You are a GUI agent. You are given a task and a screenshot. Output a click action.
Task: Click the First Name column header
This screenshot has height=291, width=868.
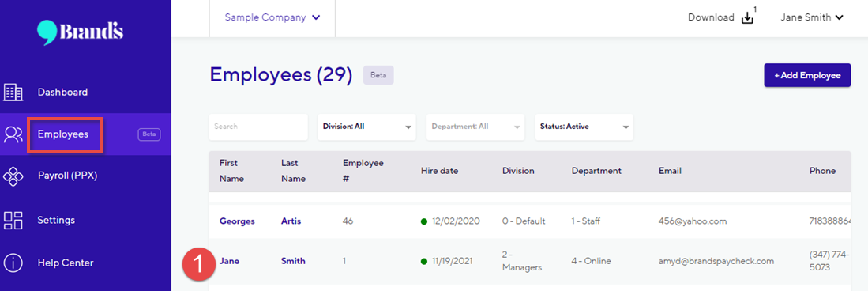tap(231, 172)
